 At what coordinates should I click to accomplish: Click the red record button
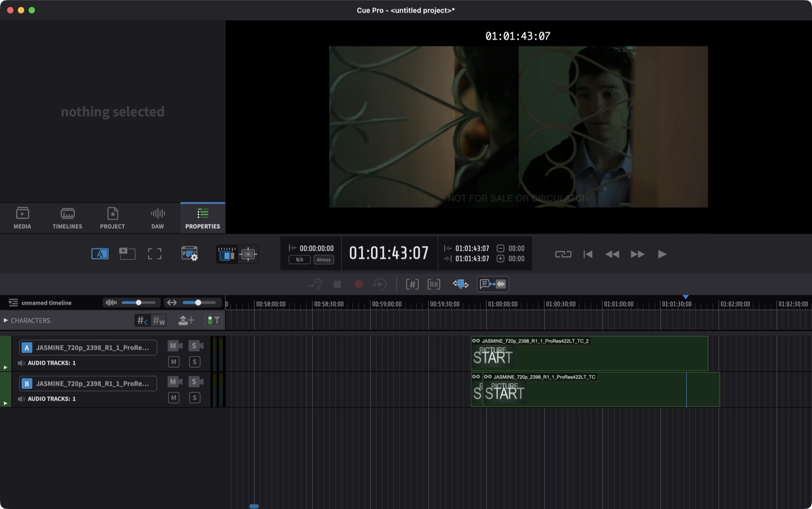(x=359, y=284)
